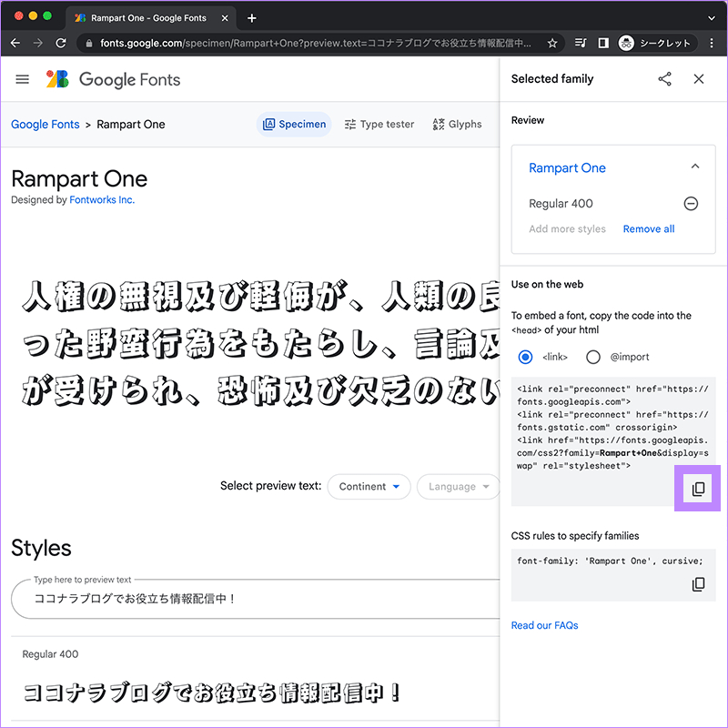Remove Regular 400 style with minus icon

tap(691, 203)
